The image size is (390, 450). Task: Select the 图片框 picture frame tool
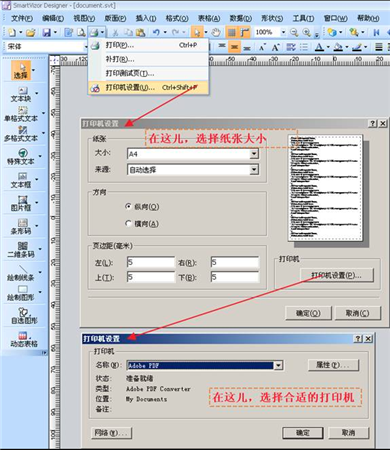(x=21, y=204)
